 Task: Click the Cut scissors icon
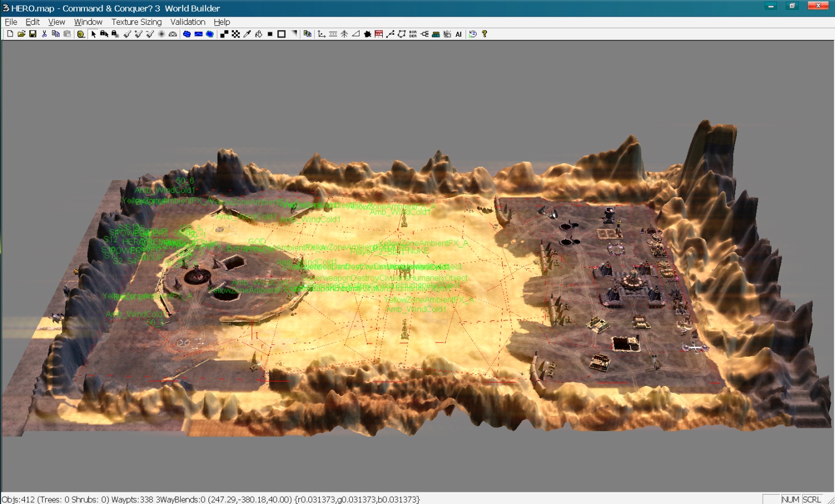[x=45, y=34]
